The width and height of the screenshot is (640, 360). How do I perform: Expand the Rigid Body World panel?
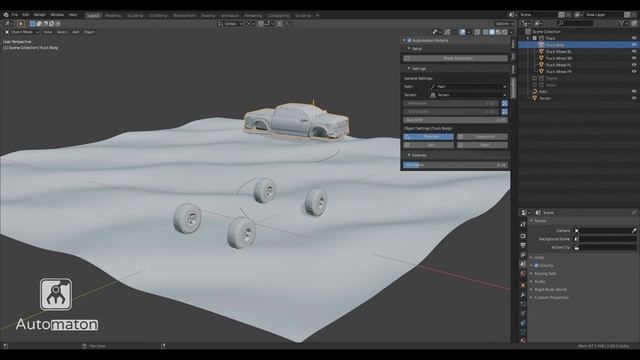[x=550, y=289]
